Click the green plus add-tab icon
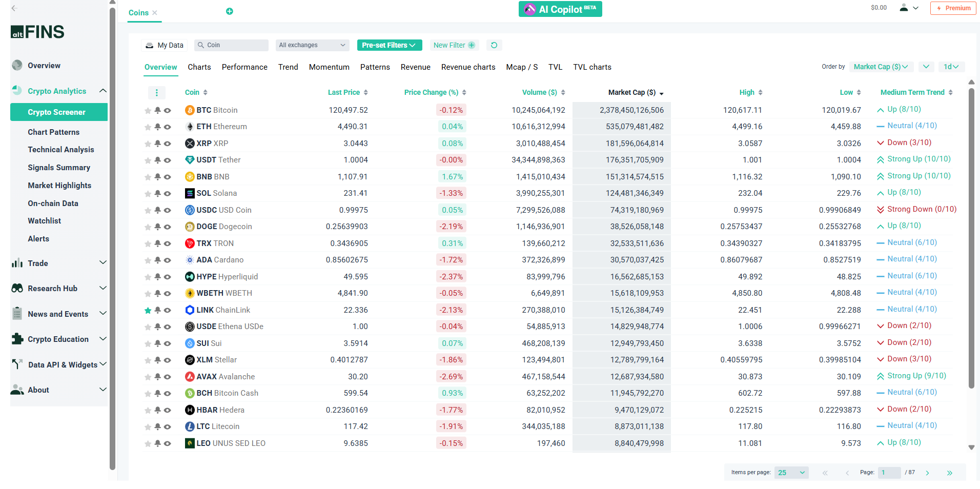980x489 pixels. pyautogui.click(x=230, y=11)
